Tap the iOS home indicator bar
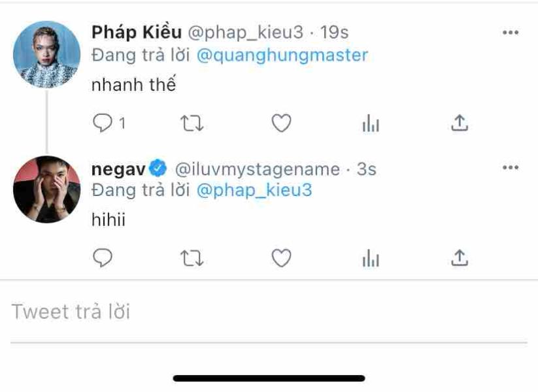Image resolution: width=538 pixels, height=392 pixels. [269, 378]
